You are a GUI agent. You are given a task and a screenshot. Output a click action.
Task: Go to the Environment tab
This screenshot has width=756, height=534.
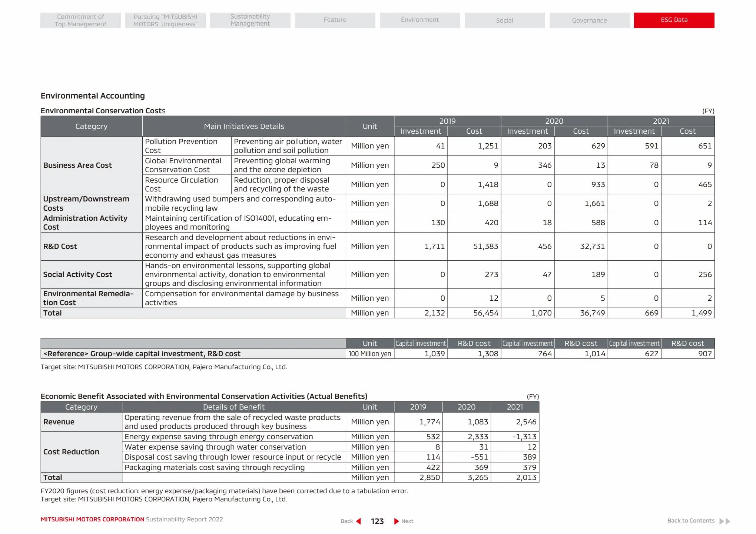point(420,20)
